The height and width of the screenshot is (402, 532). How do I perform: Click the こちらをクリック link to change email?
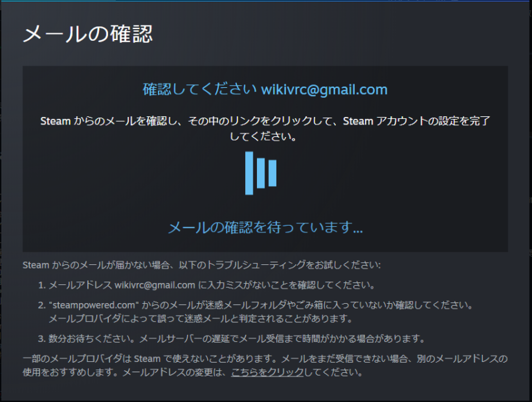267,372
